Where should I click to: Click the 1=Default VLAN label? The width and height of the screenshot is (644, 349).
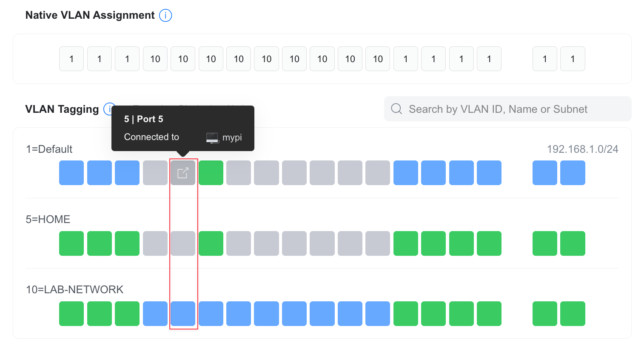click(49, 149)
